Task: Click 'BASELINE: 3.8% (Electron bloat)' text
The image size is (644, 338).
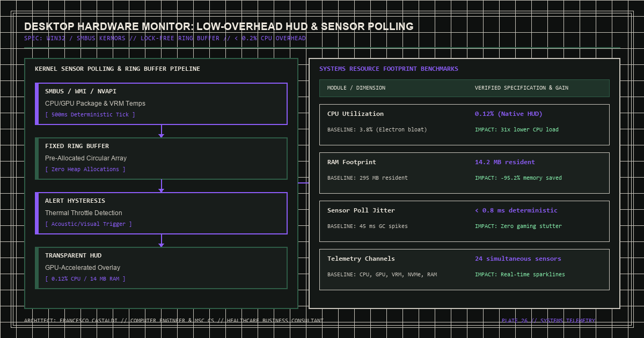Action: (x=377, y=130)
